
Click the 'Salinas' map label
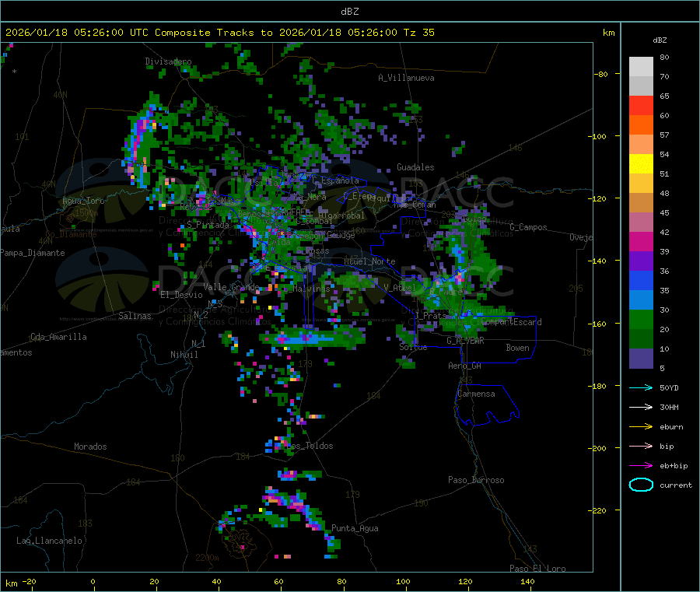pos(135,316)
